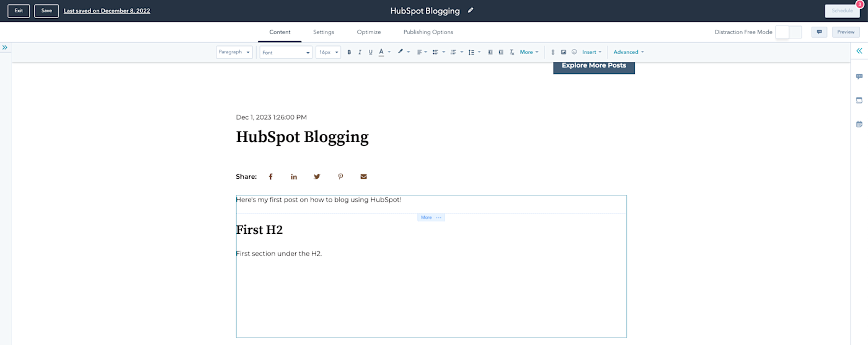
Task: Edit post title with pencil icon
Action: point(471,11)
